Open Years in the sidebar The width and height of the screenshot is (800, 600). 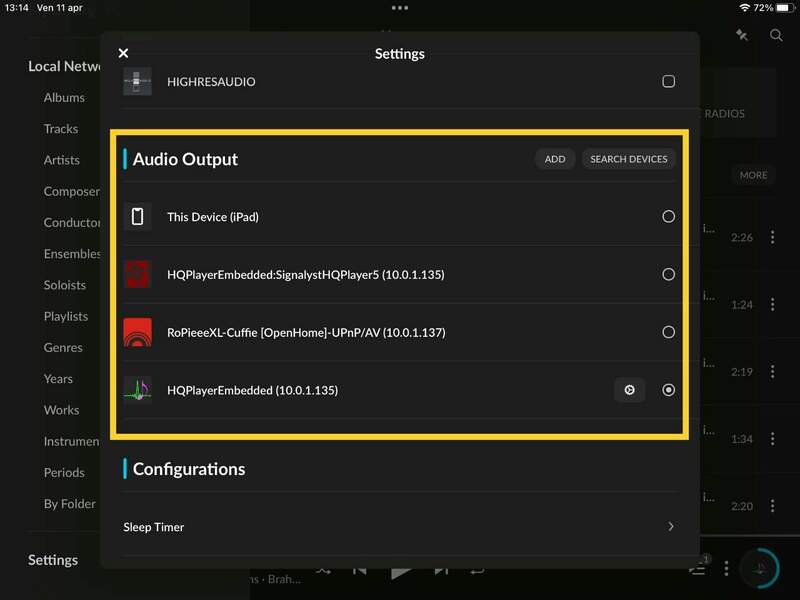(x=58, y=379)
